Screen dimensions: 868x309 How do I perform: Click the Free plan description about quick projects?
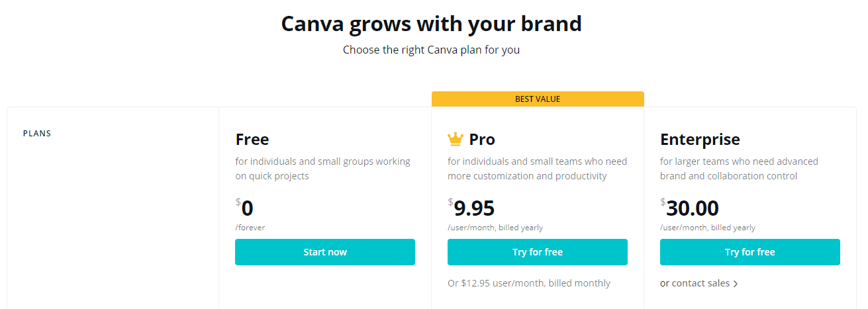click(323, 169)
